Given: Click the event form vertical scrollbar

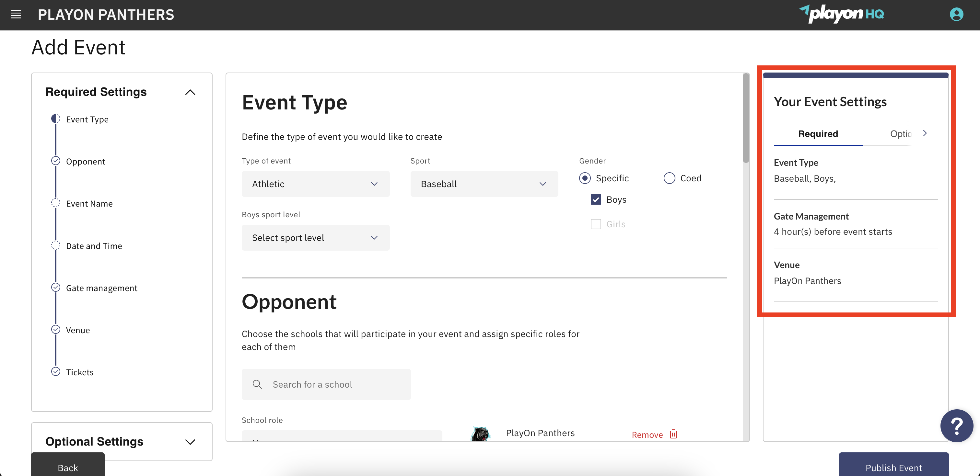Looking at the screenshot, I should click(x=746, y=119).
